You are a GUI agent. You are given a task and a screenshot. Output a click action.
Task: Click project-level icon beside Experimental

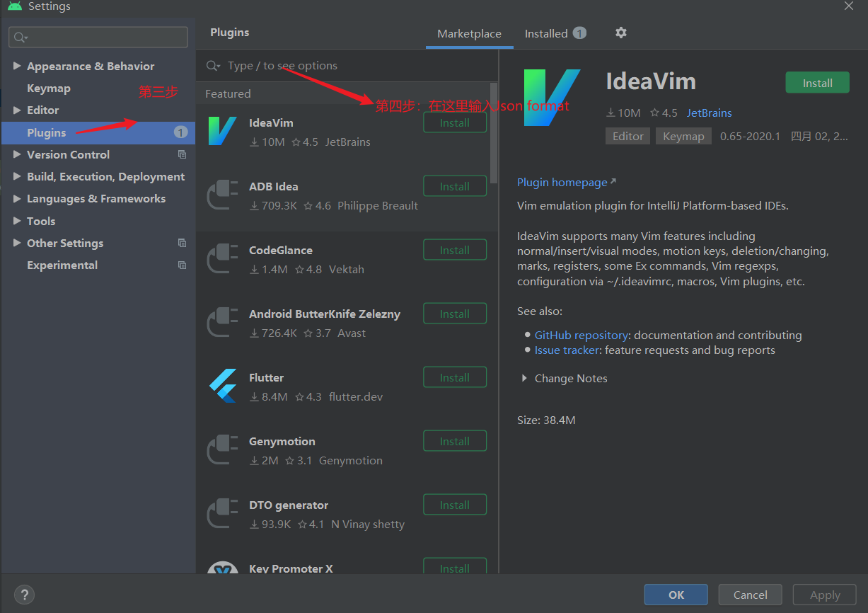tap(182, 265)
